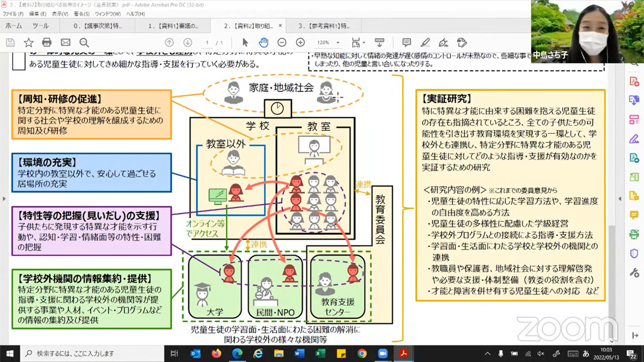Image resolution: width=644 pixels, height=362 pixels.
Task: Open the green Scan & OCR printer tool
Action: (x=634, y=234)
